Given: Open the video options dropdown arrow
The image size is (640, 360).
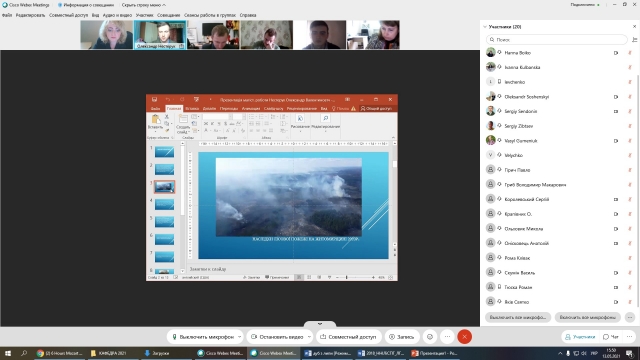Looking at the screenshot, I should (309, 337).
